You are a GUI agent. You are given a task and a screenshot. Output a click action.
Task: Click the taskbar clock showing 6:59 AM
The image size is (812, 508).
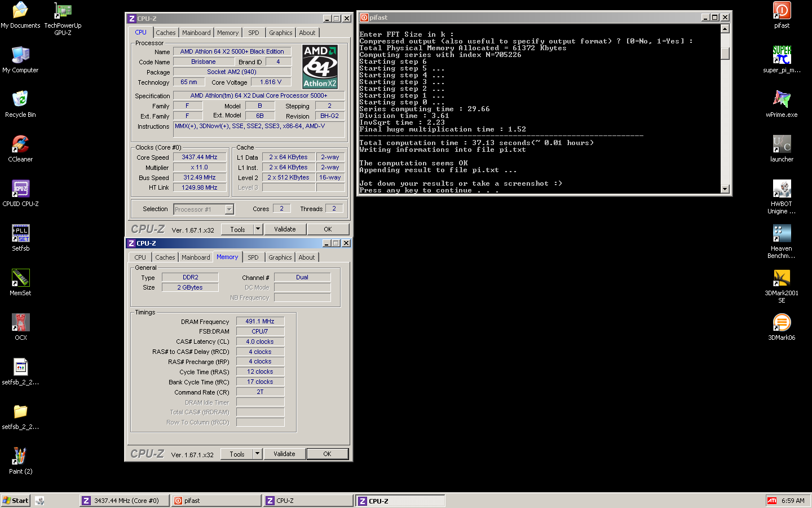tap(793, 501)
